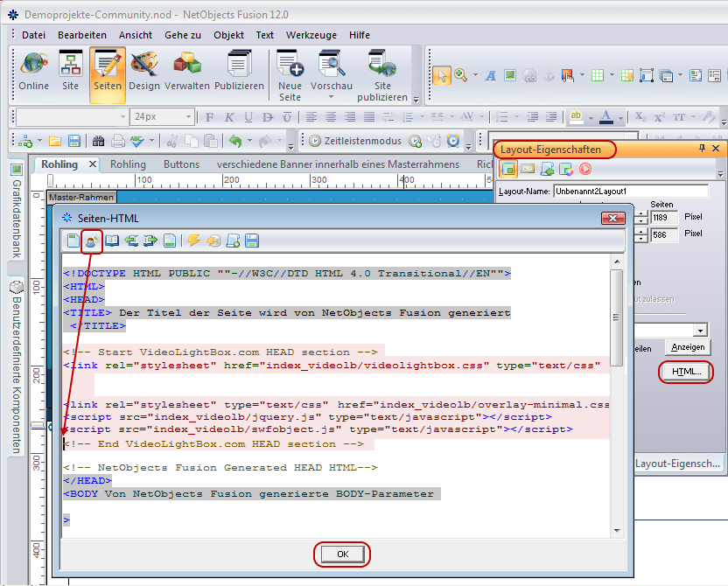Open the Grafikdatenbank side panel
This screenshot has width=728, height=586.
pyautogui.click(x=17, y=212)
